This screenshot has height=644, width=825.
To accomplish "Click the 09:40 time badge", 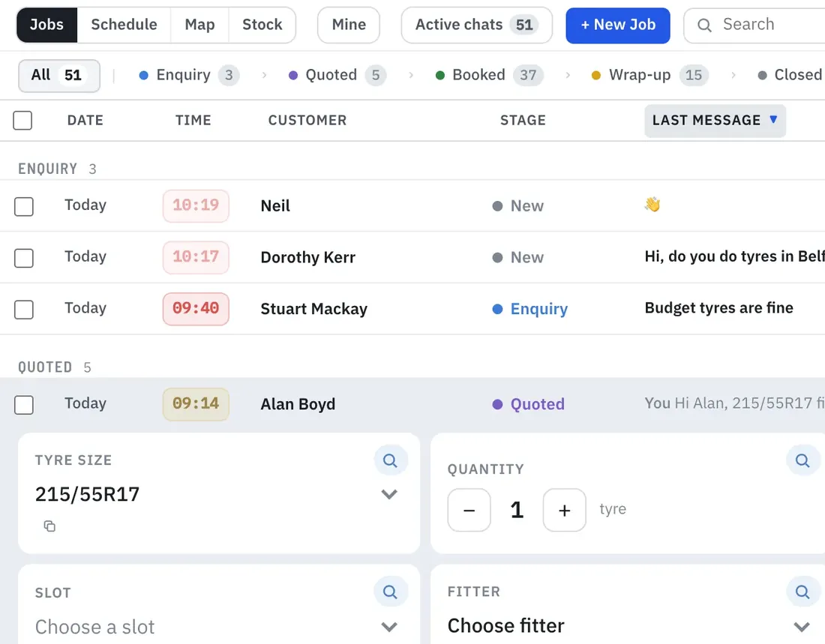I will coord(196,308).
